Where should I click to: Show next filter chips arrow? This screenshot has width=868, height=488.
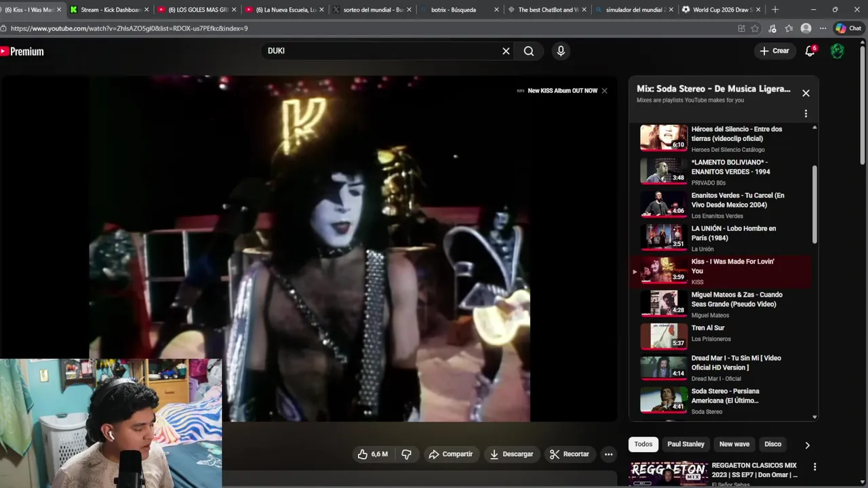[807, 445]
